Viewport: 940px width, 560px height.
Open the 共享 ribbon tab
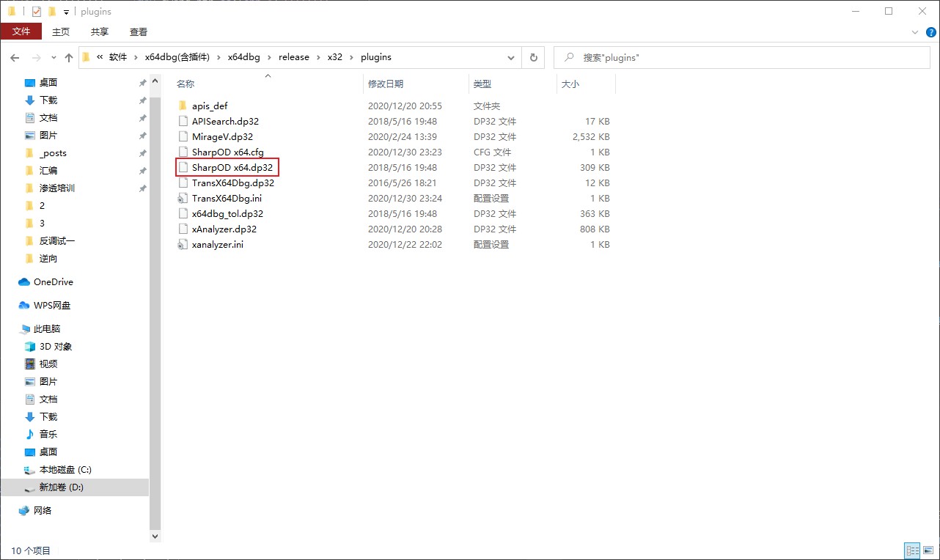point(100,32)
